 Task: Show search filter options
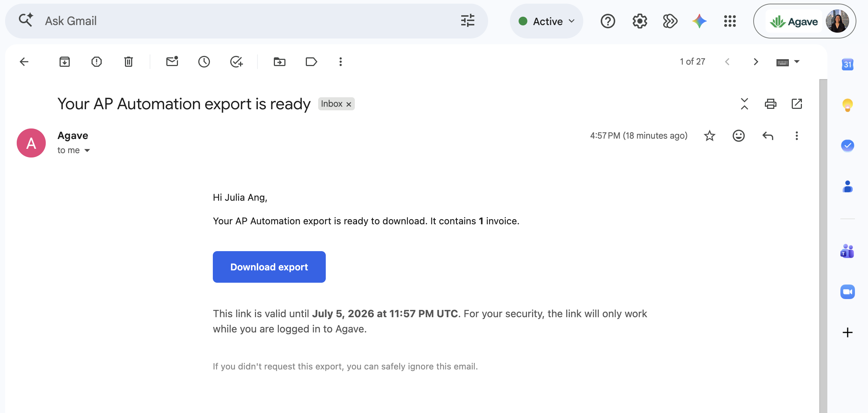(468, 21)
